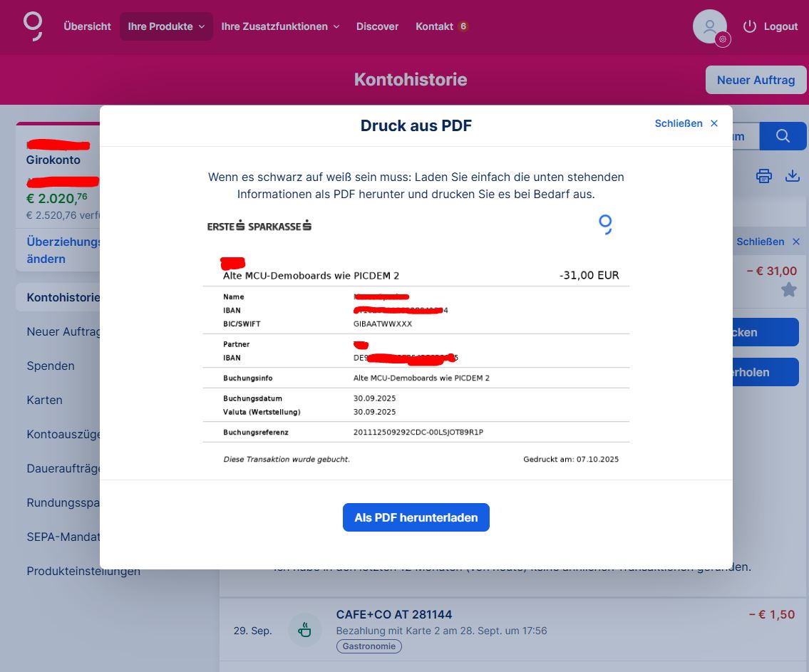Click the amount -31,00 EUR in preview
Screen dimensions: 809x672
589,275
